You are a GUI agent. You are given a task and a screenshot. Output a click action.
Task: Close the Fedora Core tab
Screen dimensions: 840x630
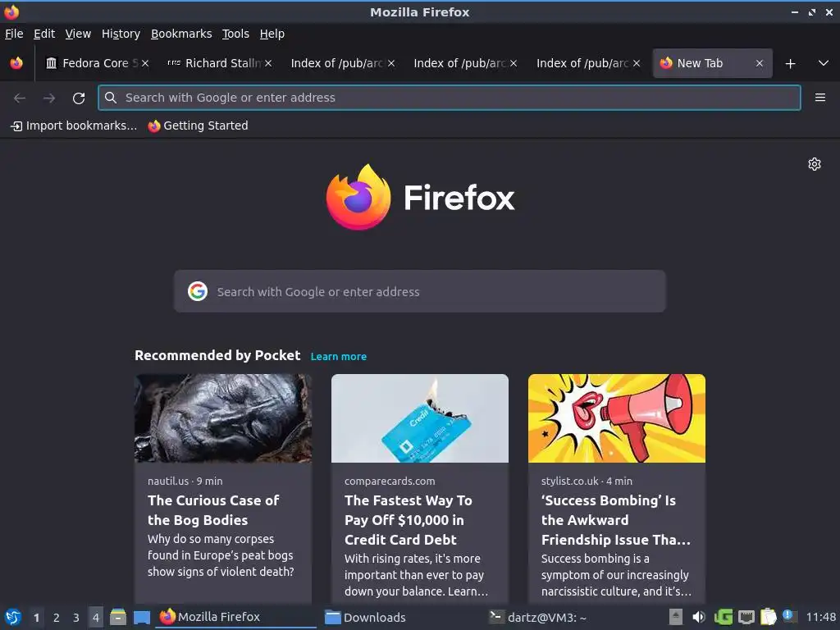145,63
